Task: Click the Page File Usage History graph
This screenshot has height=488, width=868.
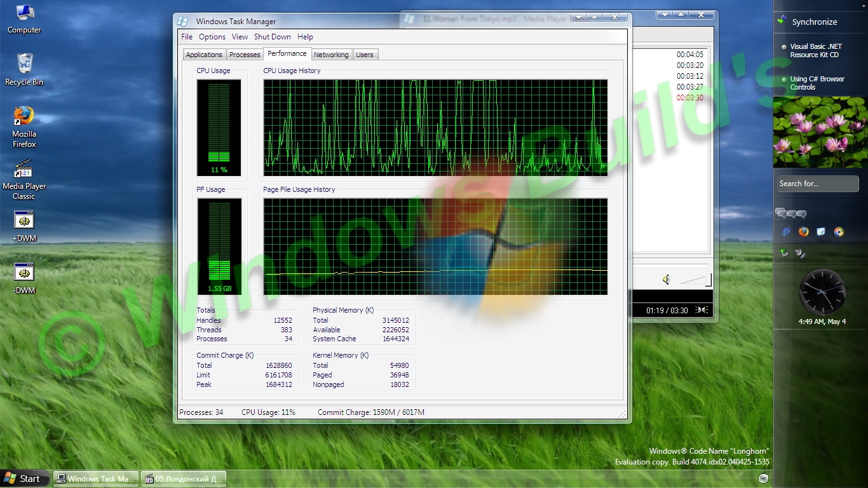Action: tap(436, 246)
